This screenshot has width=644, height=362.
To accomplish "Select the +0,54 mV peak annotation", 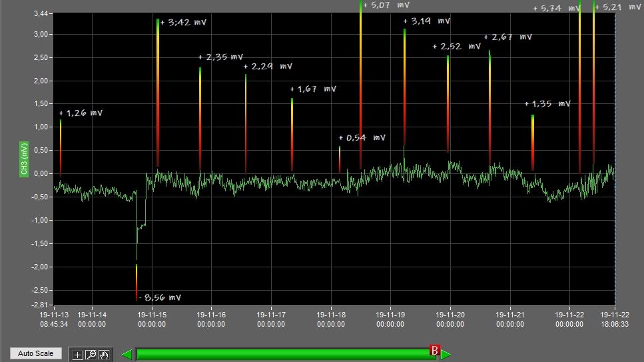I will (x=362, y=138).
